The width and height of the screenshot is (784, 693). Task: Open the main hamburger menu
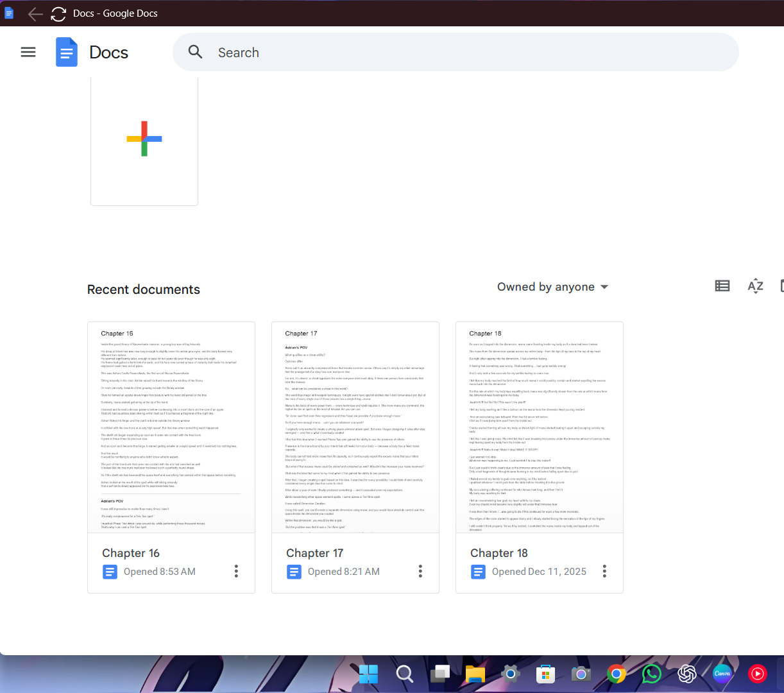[x=28, y=53]
